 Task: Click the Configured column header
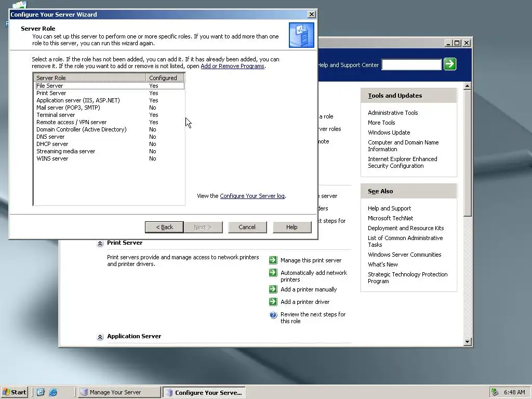165,78
